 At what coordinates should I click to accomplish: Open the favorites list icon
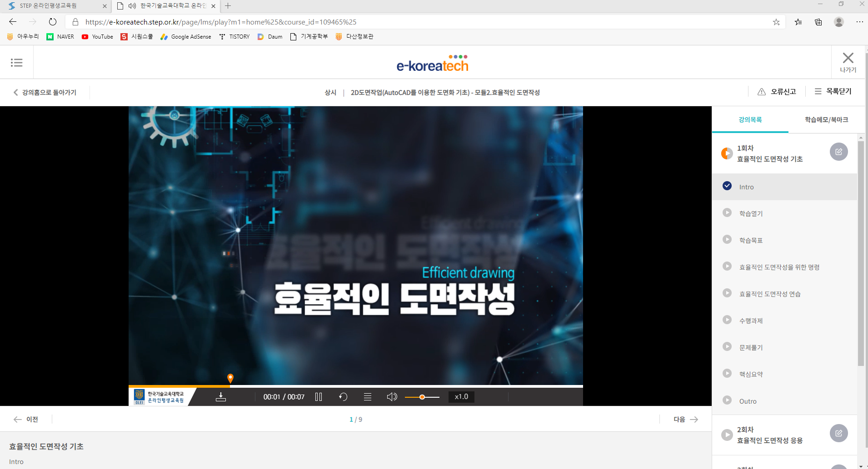click(798, 22)
